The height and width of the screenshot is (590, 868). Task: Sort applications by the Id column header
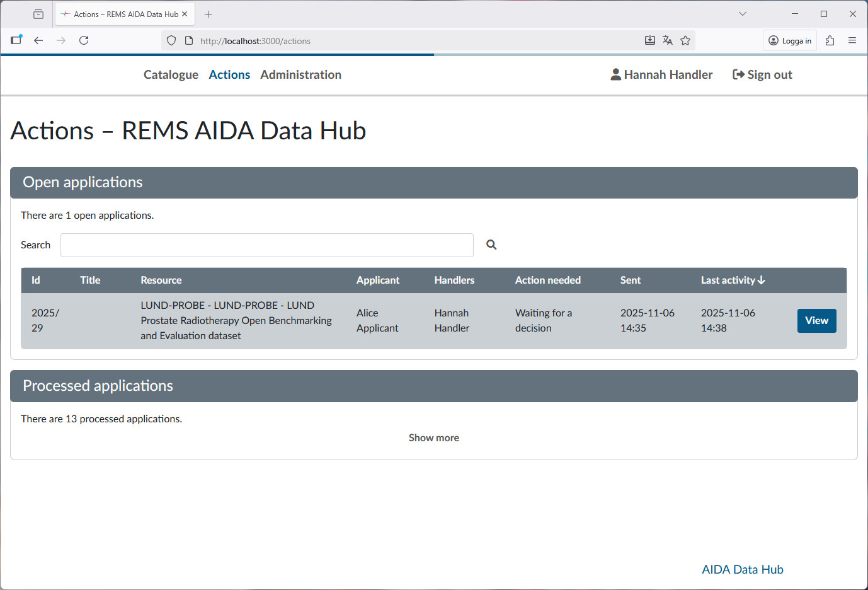35,280
